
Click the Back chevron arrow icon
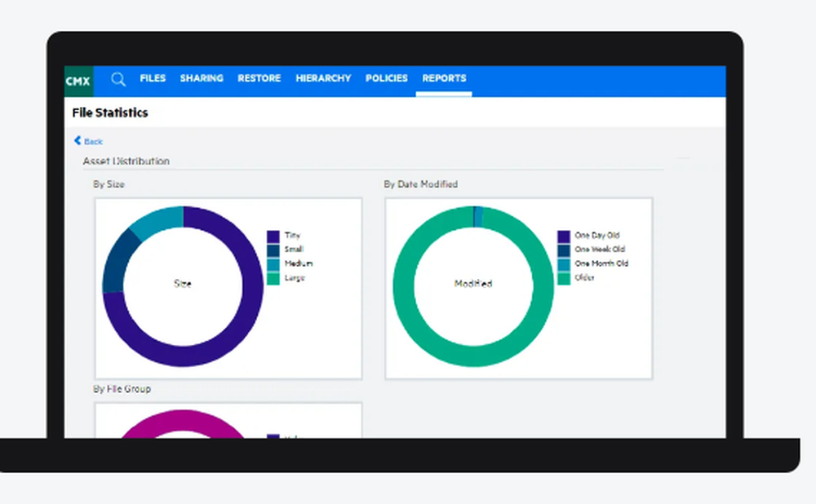[78, 140]
